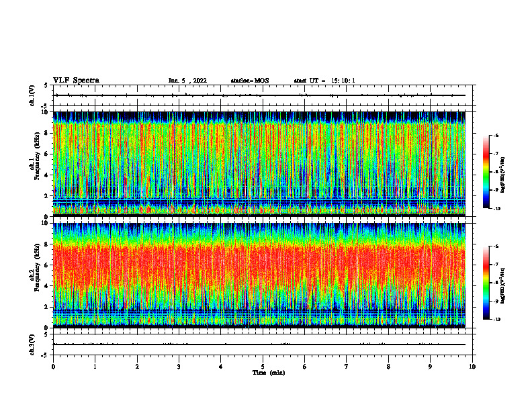532x411 pixels.
Task: Click the ch.1 voltage waveform trace
Action: click(x=259, y=95)
